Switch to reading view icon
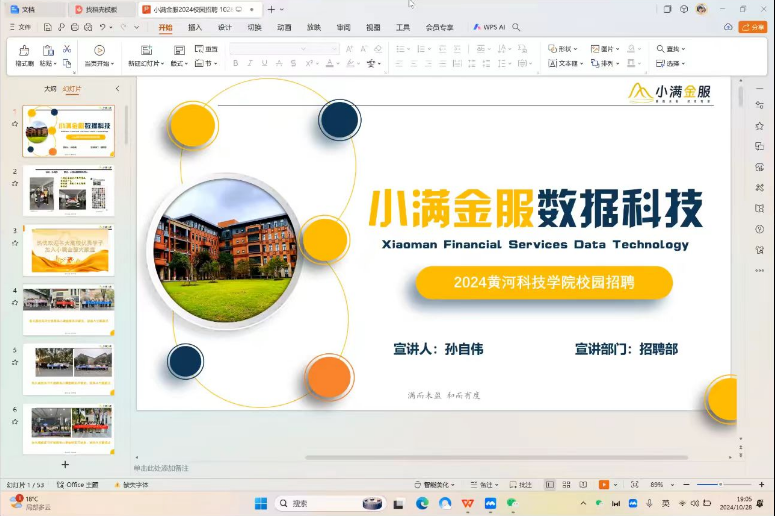The width and height of the screenshot is (775, 516). pyautogui.click(x=583, y=485)
